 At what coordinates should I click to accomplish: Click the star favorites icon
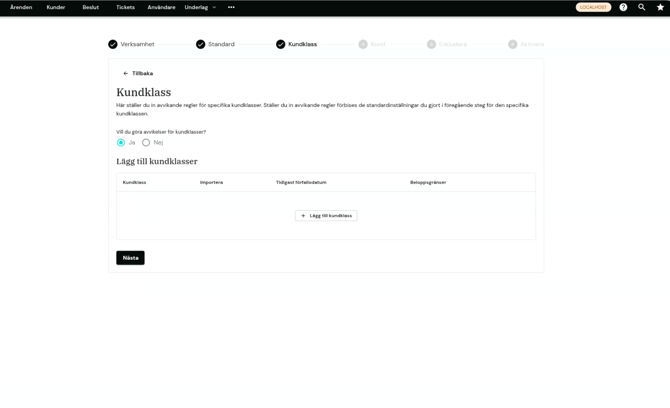coord(660,7)
